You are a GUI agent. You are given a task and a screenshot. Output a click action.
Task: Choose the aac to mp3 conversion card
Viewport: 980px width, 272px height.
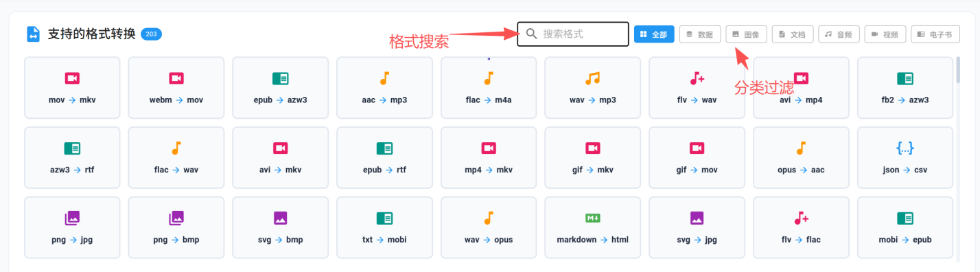point(384,88)
